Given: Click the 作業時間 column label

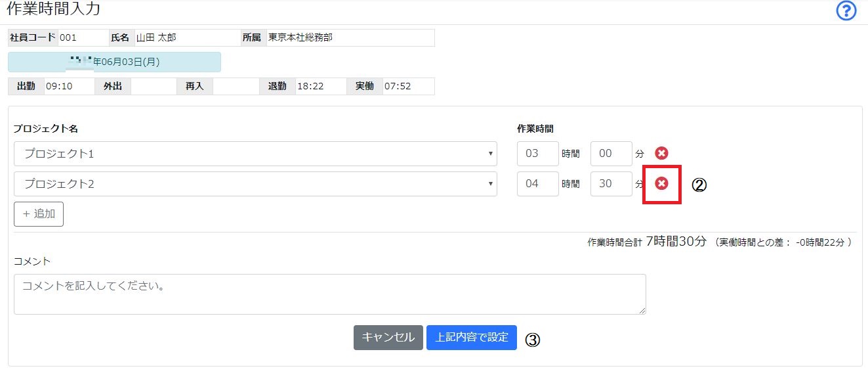Looking at the screenshot, I should pyautogui.click(x=535, y=129).
